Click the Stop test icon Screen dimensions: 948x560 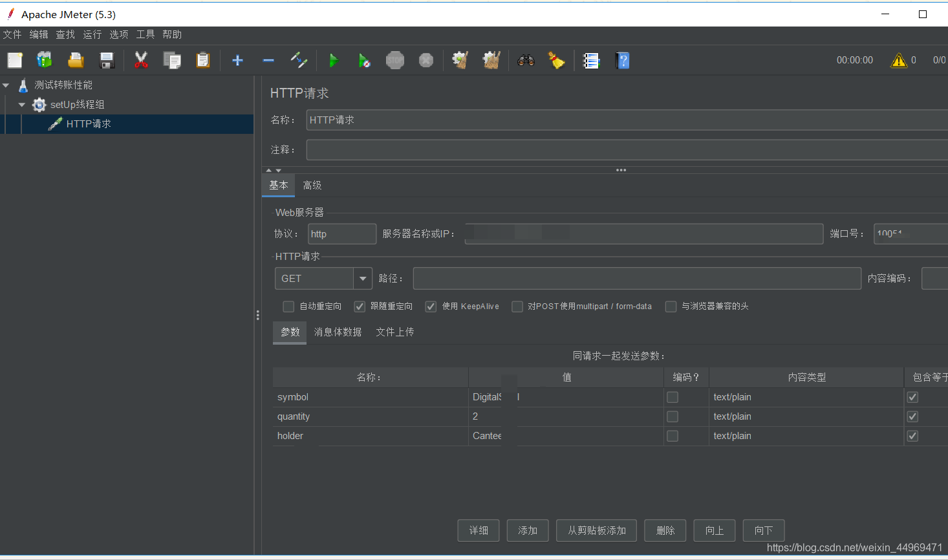click(x=395, y=60)
